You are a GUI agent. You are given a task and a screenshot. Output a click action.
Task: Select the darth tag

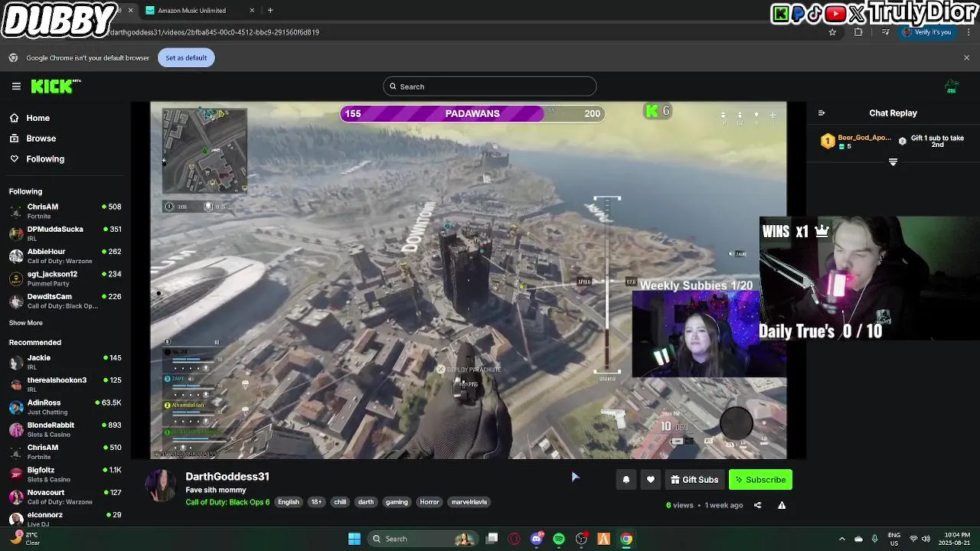coord(366,502)
